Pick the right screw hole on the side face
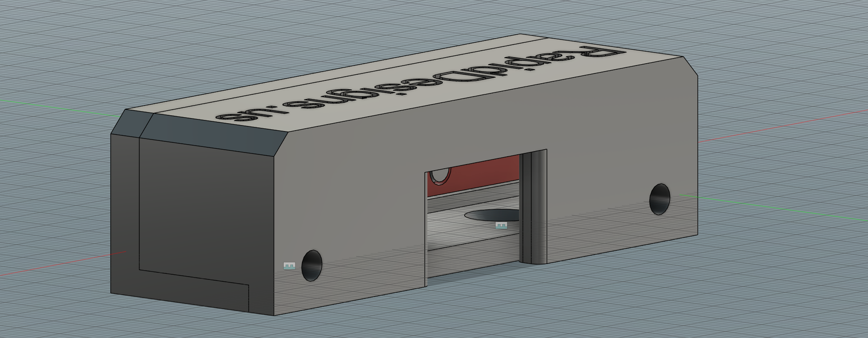Viewport: 868px width, 338px height. point(660,199)
